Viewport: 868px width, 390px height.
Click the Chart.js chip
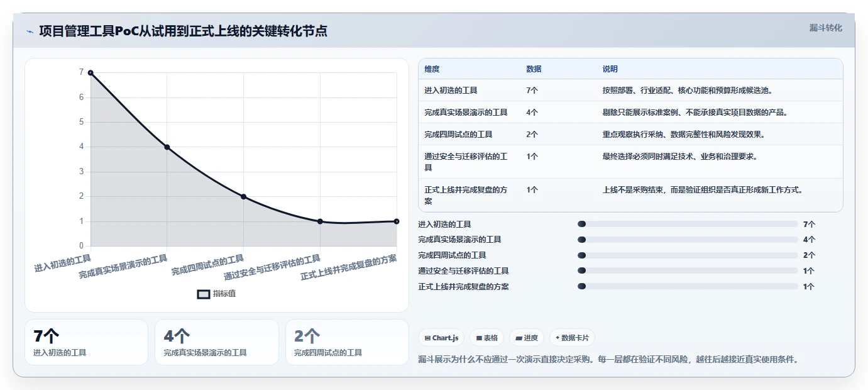(x=442, y=338)
